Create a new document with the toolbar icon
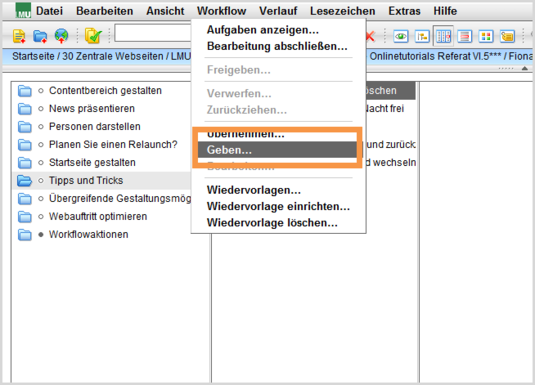Image resolution: width=535 pixels, height=385 pixels. (19, 36)
